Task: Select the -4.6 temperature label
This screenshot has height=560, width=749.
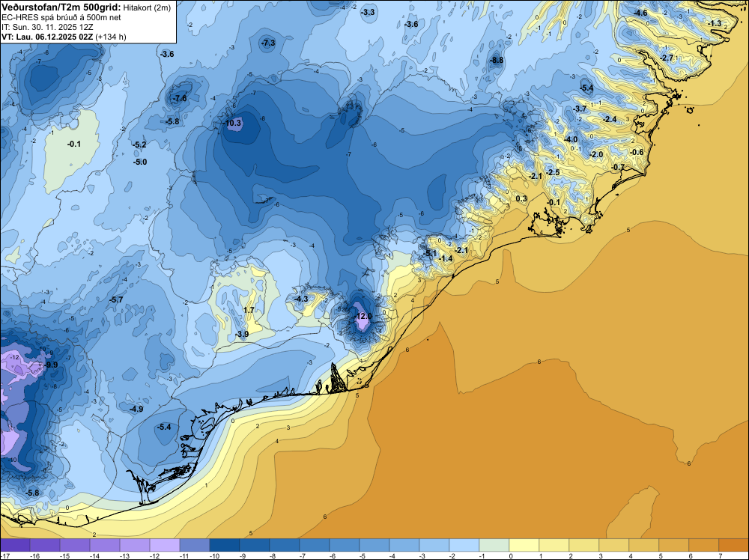Action: pyautogui.click(x=640, y=13)
